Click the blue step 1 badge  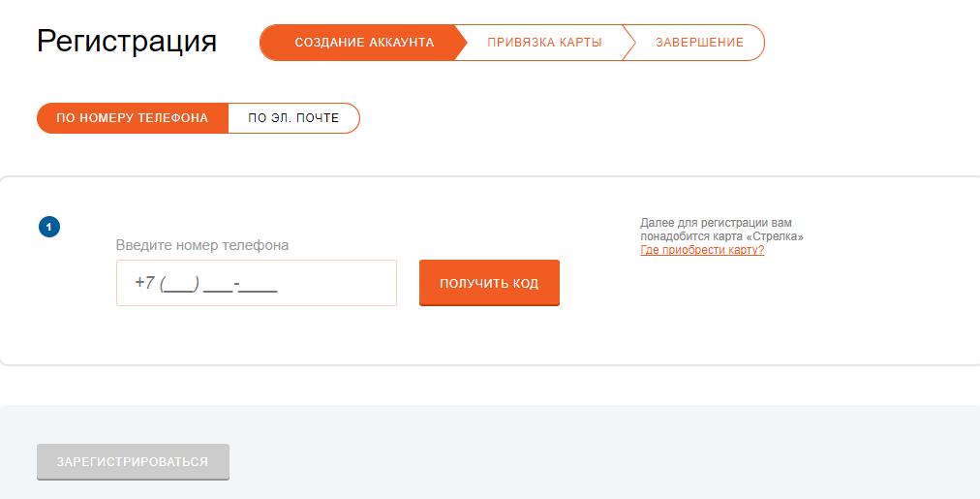49,228
